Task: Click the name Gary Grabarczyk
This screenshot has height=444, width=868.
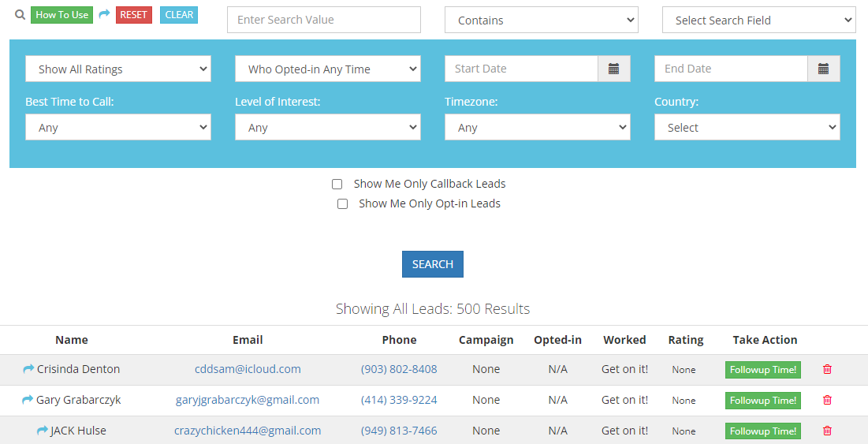Action: (x=78, y=400)
